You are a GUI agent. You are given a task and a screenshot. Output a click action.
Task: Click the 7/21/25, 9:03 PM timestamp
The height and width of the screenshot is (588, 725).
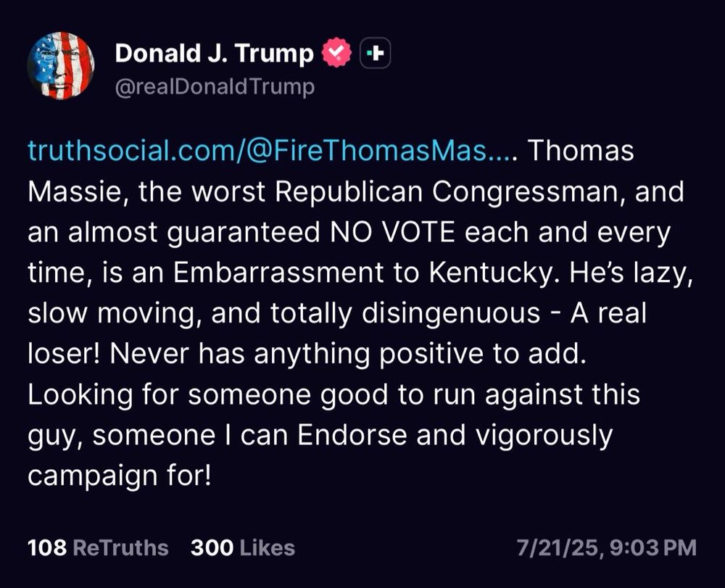click(607, 547)
